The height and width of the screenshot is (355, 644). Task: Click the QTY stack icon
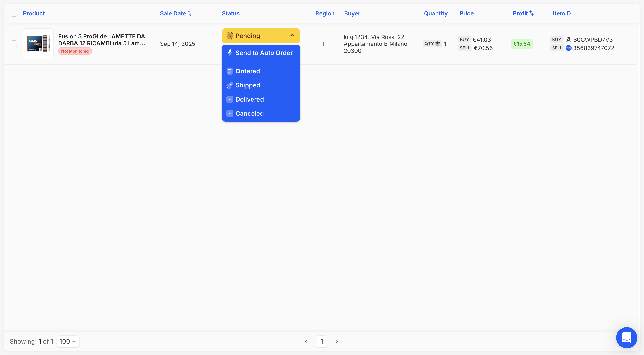(x=438, y=44)
